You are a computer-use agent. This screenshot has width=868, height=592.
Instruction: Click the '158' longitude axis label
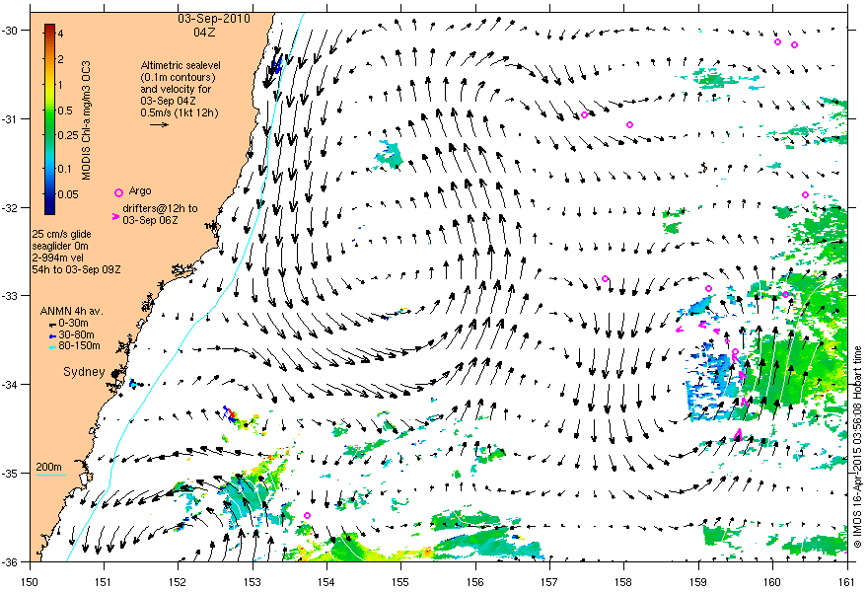pos(623,582)
